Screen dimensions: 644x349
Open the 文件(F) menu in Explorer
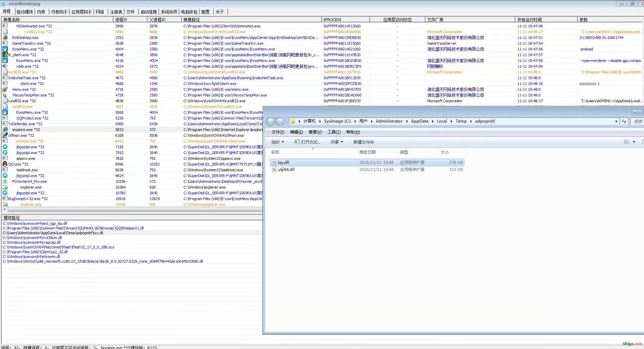tap(278, 132)
